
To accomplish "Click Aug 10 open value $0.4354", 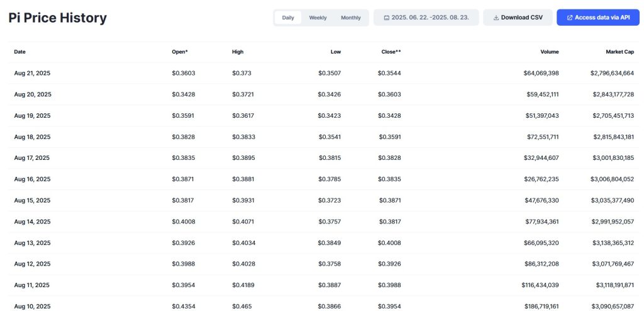I will coord(184,307).
